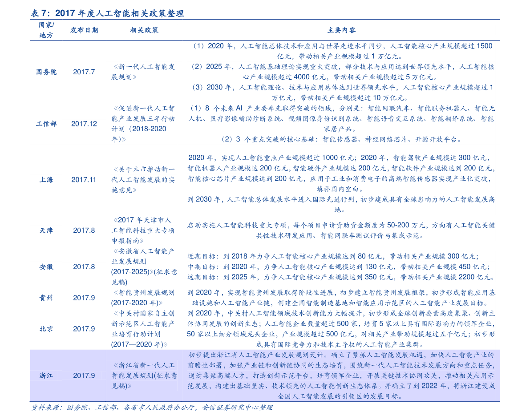Select the 发布日期 column header
The height and width of the screenshot is (420, 530).
click(x=84, y=30)
